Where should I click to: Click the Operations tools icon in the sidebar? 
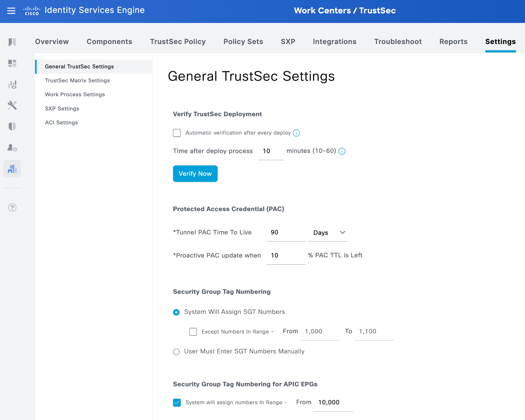click(12, 106)
